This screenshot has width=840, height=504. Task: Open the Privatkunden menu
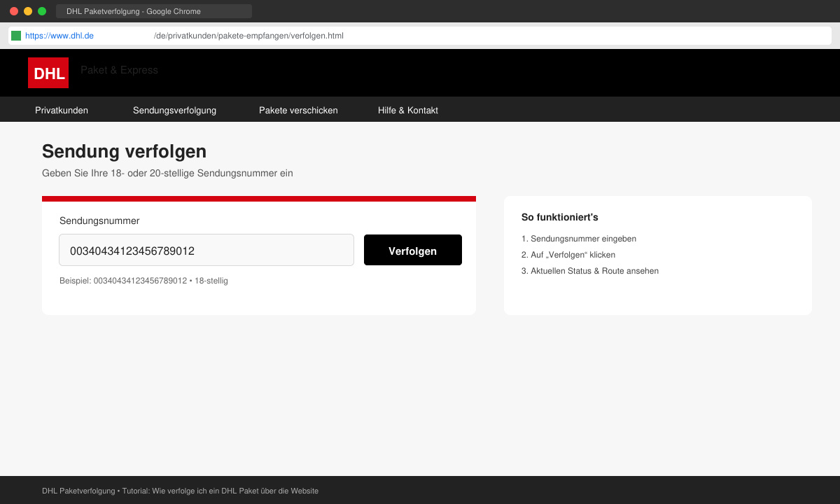[62, 110]
